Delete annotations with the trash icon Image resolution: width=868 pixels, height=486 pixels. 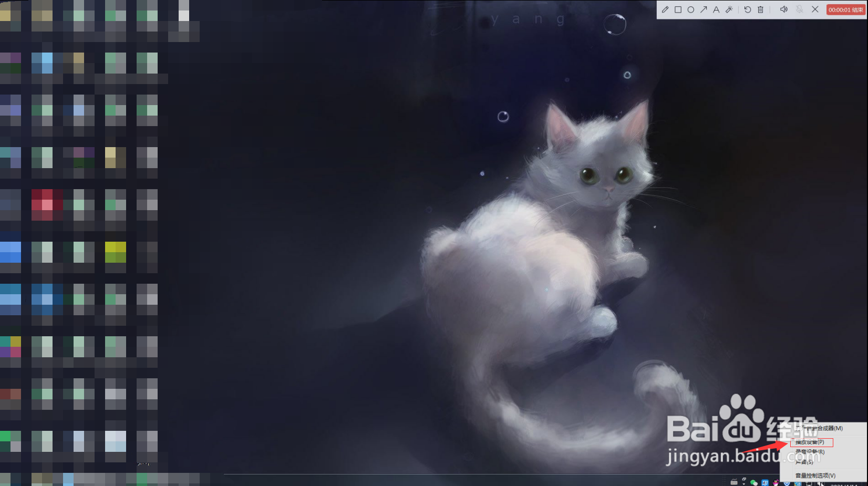pyautogui.click(x=760, y=9)
